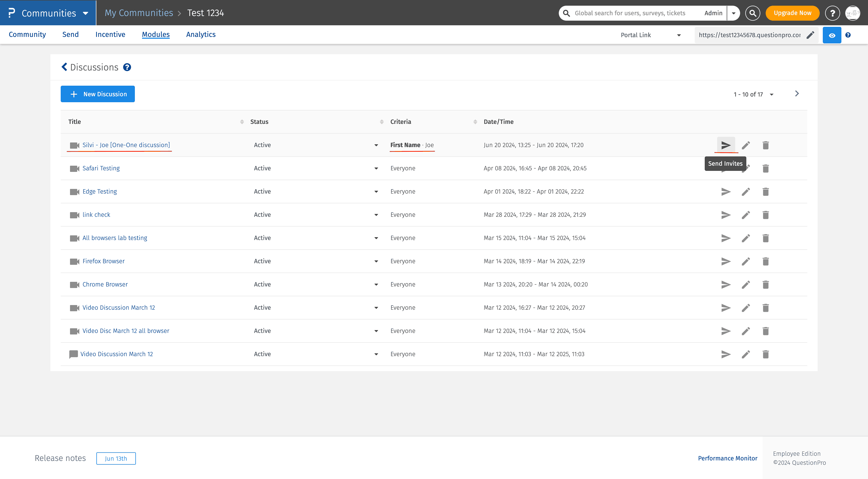Viewport: 868px width, 479px height.
Task: Click Send Invites icon for Silvi - Joe discussion
Action: click(x=725, y=145)
